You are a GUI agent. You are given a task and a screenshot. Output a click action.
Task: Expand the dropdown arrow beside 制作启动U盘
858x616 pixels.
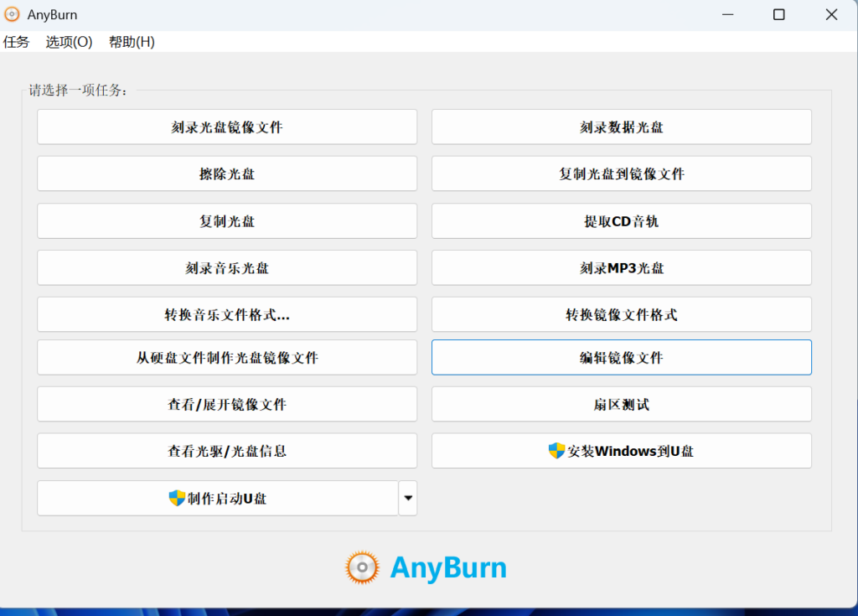[x=408, y=499]
